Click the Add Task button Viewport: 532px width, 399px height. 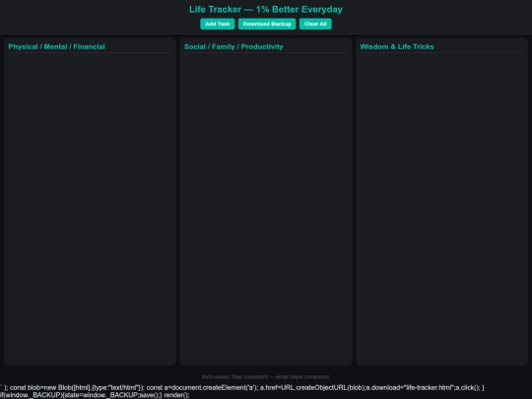[217, 24]
